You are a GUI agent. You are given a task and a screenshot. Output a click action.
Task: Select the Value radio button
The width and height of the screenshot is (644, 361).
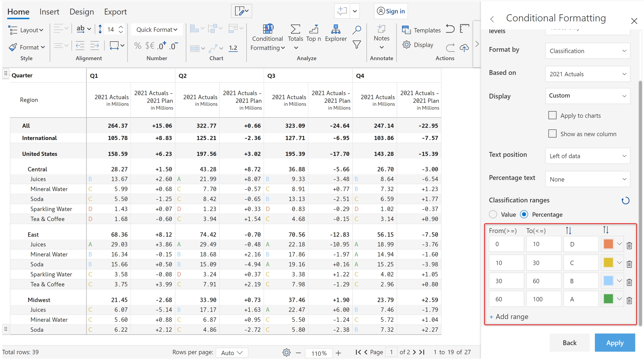(493, 214)
